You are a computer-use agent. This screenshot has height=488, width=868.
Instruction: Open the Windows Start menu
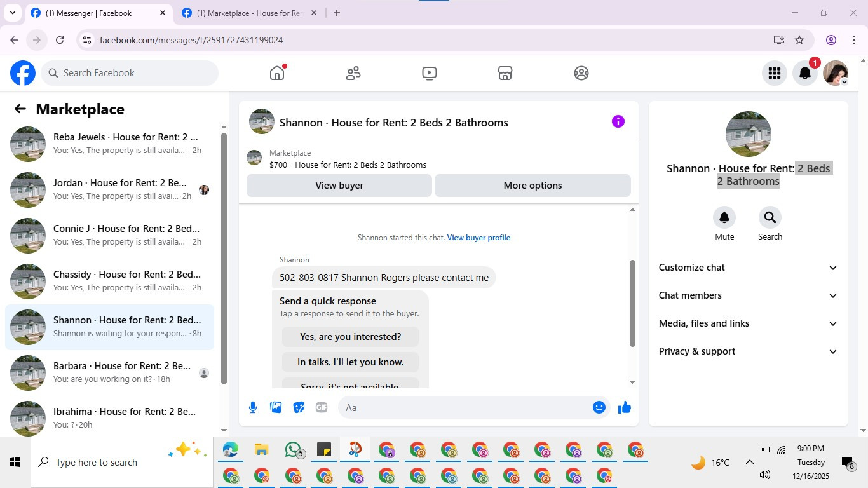[x=15, y=462]
